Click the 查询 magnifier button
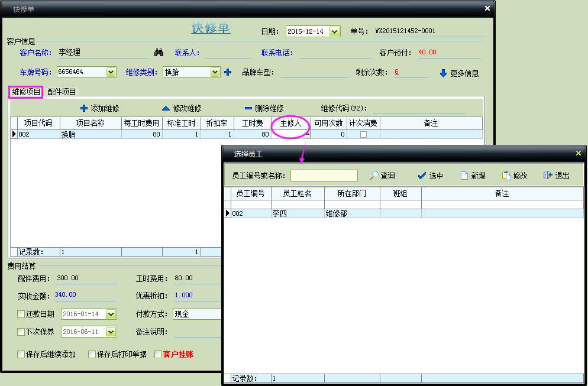 (383, 176)
